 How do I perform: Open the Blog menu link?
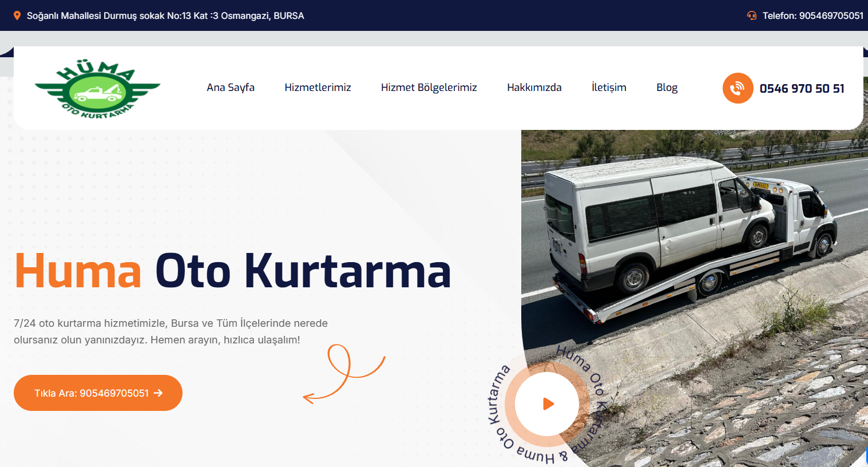point(667,88)
